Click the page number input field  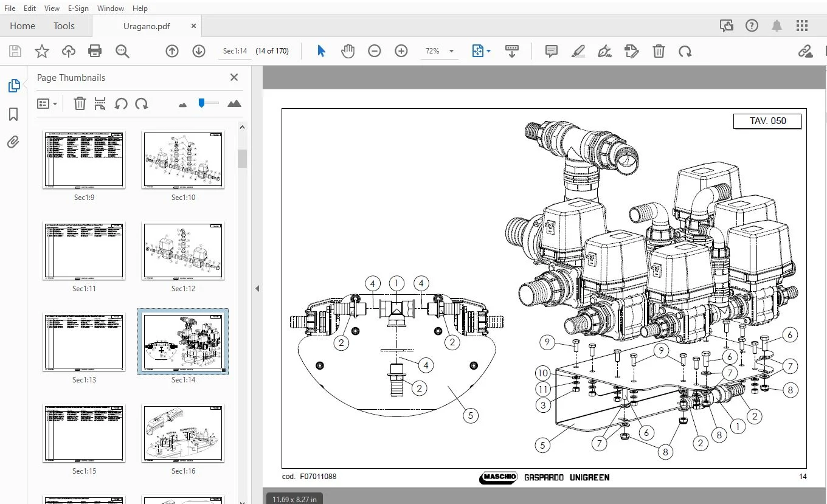click(235, 51)
